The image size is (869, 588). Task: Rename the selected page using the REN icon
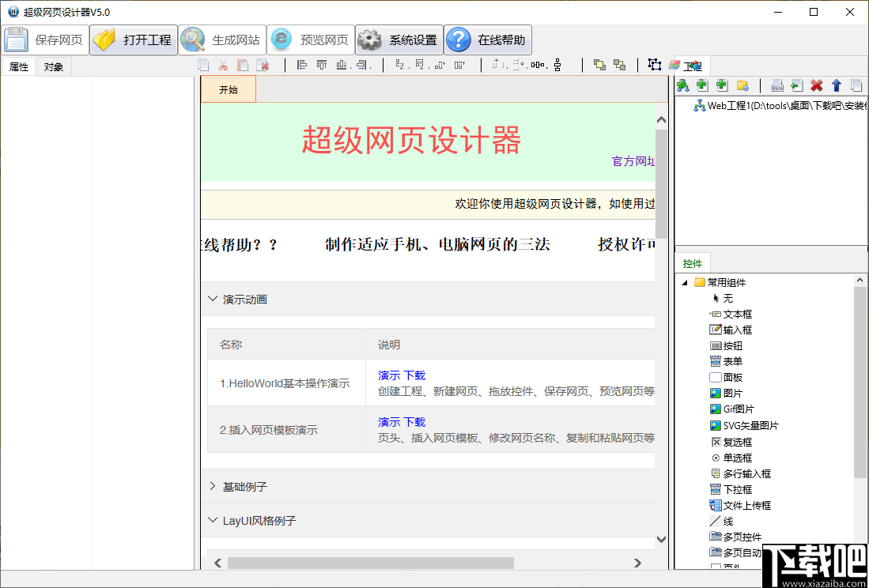pyautogui.click(x=777, y=85)
